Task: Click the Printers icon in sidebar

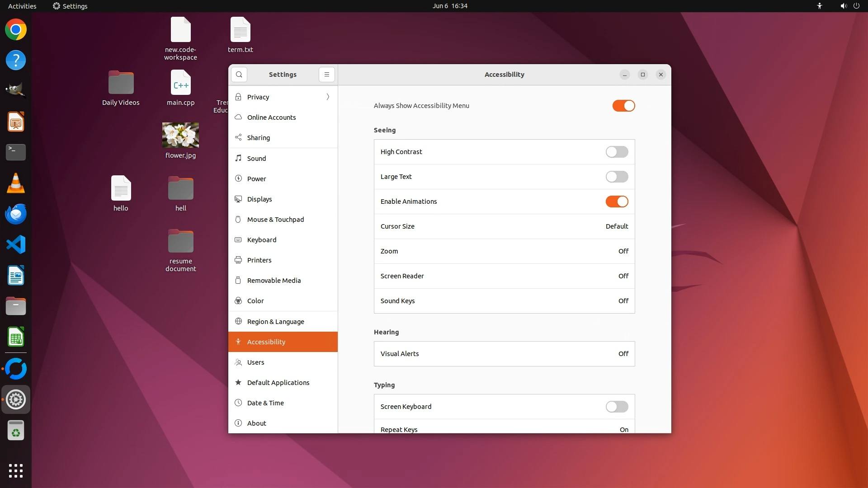Action: tap(238, 260)
